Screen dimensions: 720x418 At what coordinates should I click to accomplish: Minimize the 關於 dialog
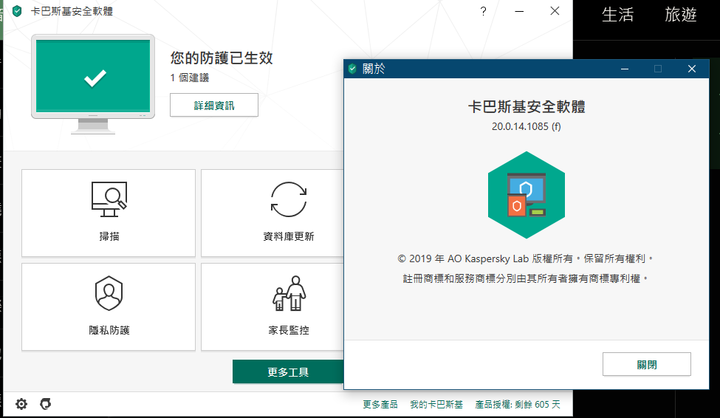pos(624,69)
